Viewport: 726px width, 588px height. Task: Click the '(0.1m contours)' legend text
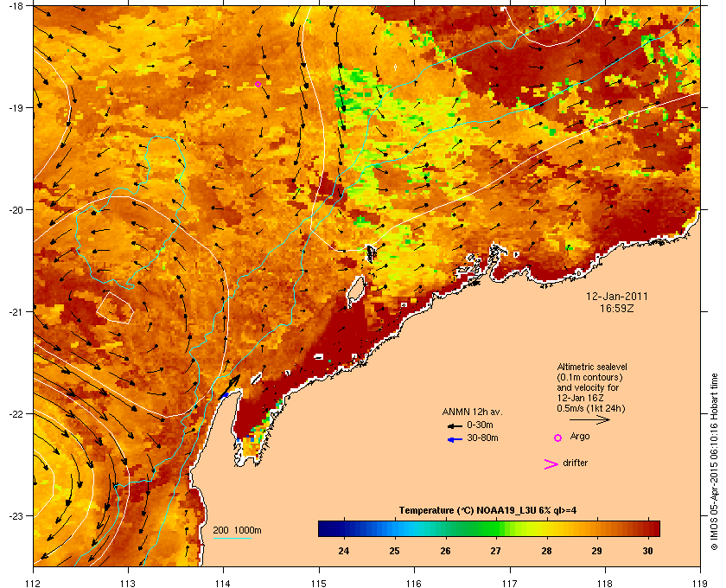point(589,377)
